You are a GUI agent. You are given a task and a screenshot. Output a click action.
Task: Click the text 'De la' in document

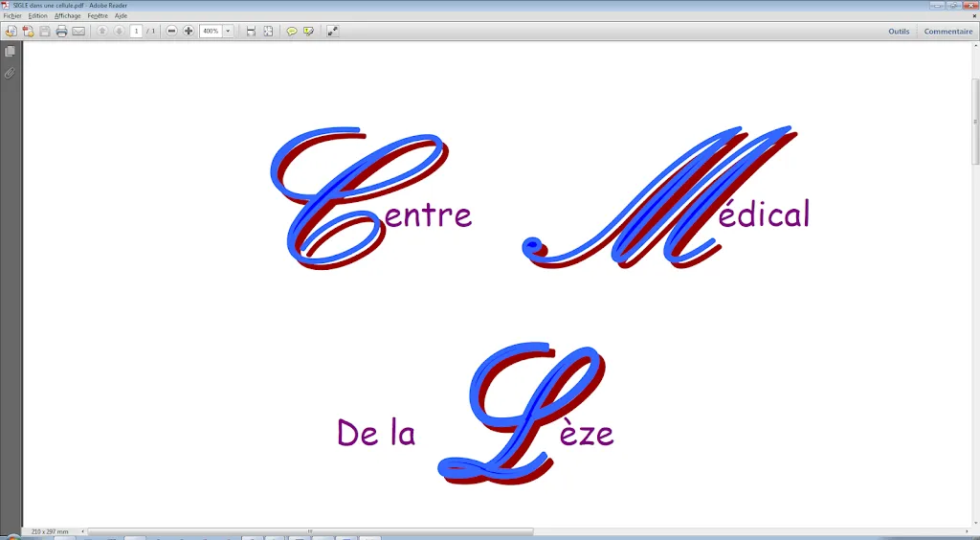tap(376, 433)
